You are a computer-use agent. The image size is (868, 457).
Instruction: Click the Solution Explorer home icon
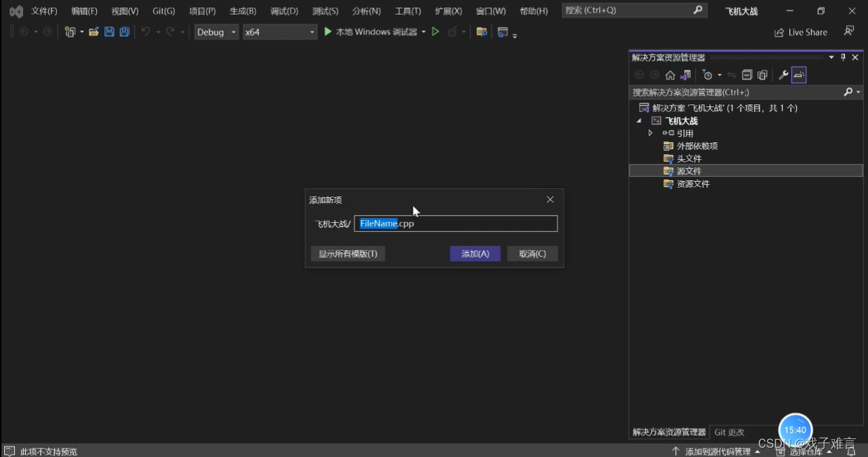click(670, 75)
